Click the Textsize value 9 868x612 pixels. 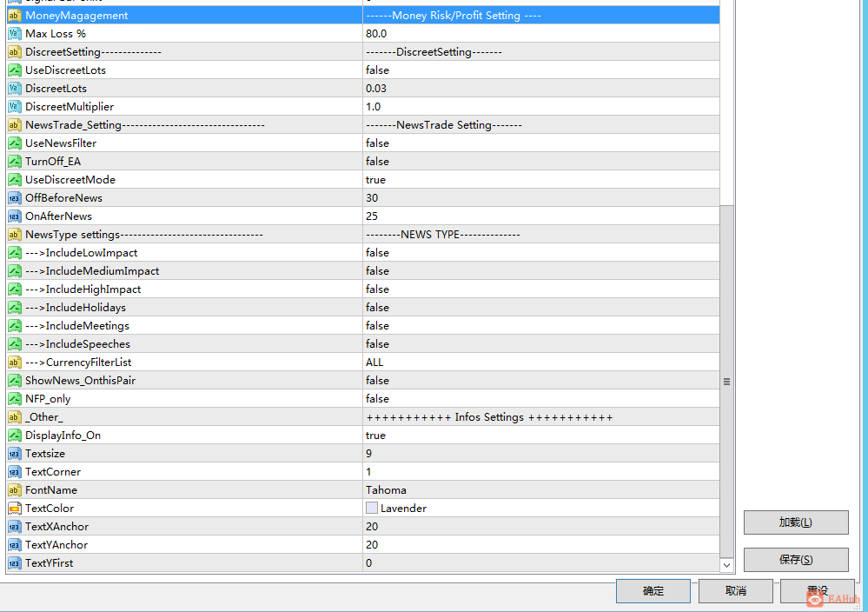tap(369, 454)
